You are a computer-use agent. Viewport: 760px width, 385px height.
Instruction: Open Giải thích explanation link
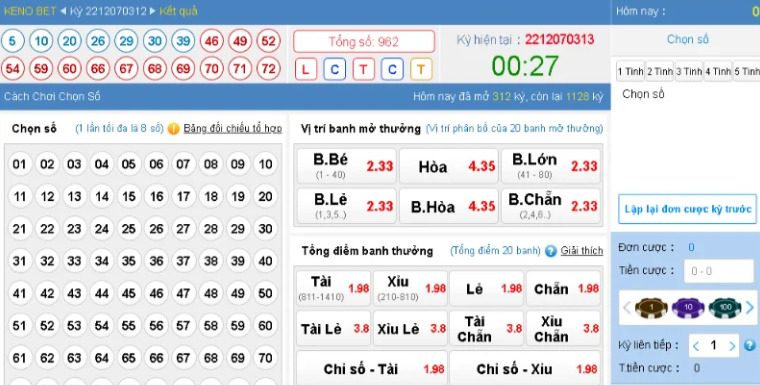(x=582, y=251)
